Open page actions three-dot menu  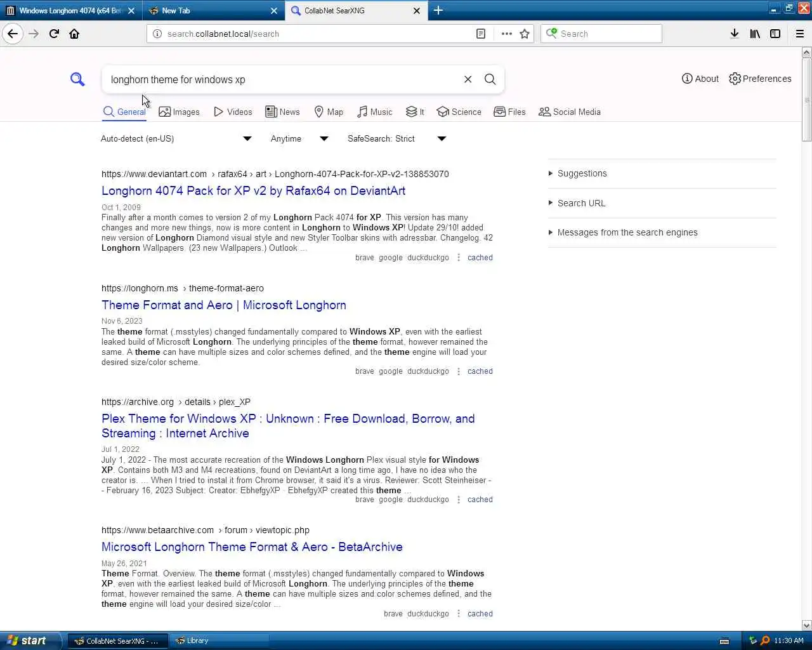[x=506, y=34]
